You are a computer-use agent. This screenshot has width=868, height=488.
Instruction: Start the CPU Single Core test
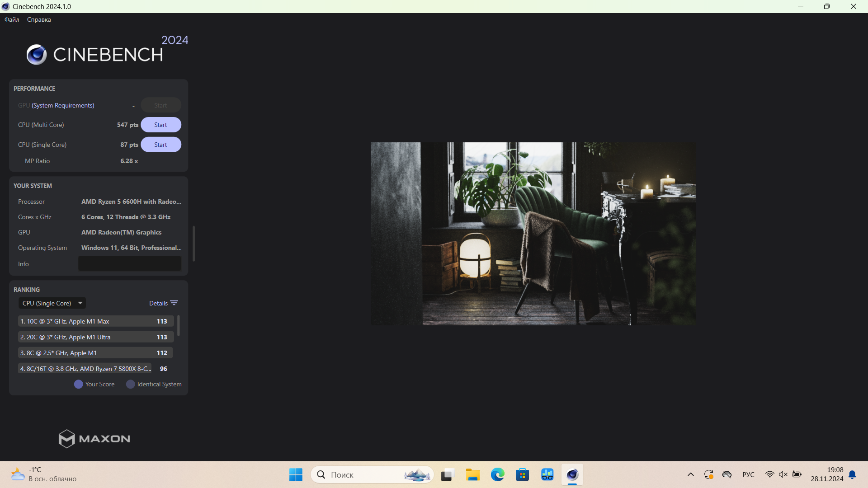pyautogui.click(x=160, y=145)
